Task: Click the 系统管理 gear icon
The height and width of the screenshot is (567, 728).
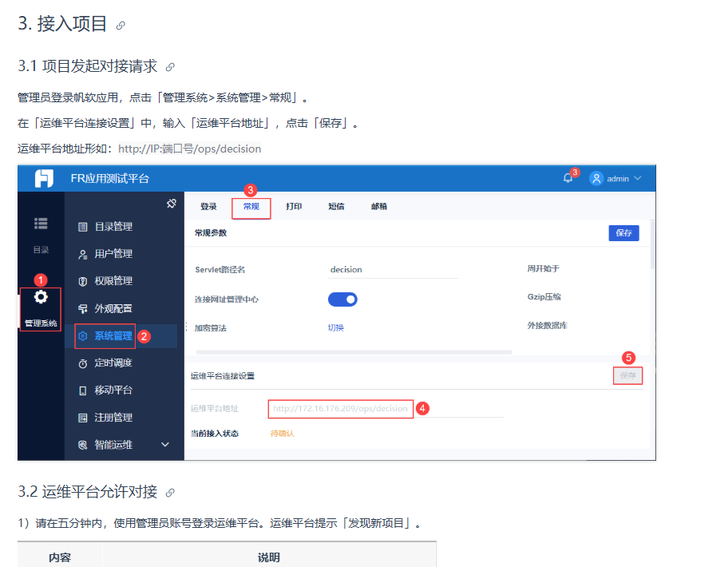Action: coord(83,336)
